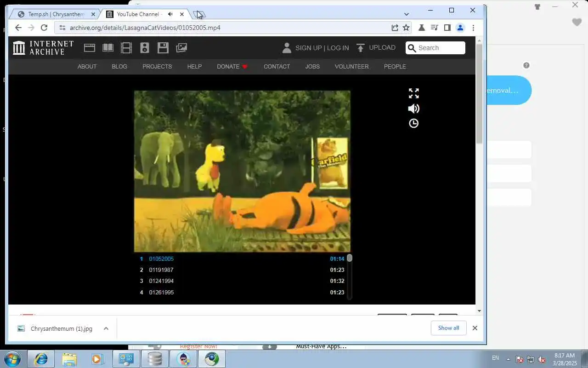Open the Internet Archive home logo
The width and height of the screenshot is (588, 368).
click(43, 48)
